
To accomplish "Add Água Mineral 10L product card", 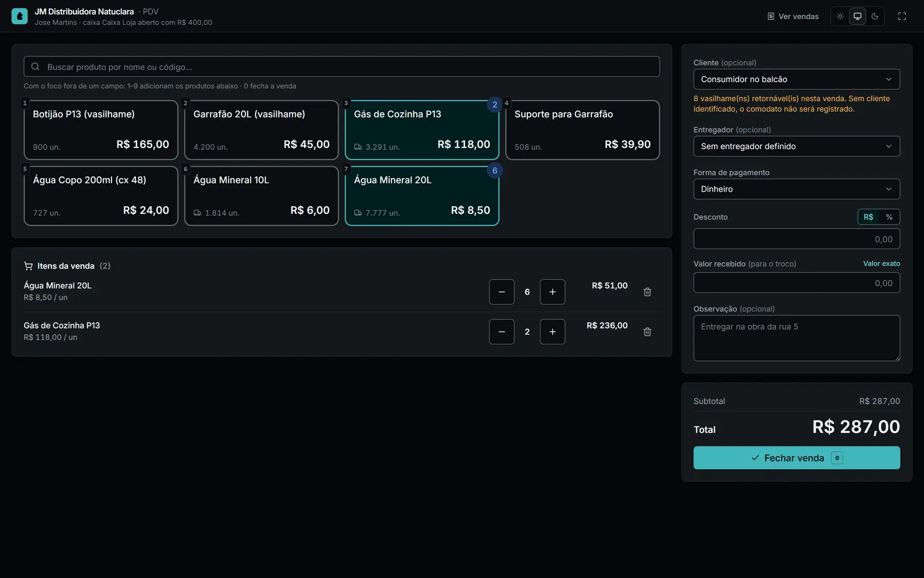I will (261, 196).
